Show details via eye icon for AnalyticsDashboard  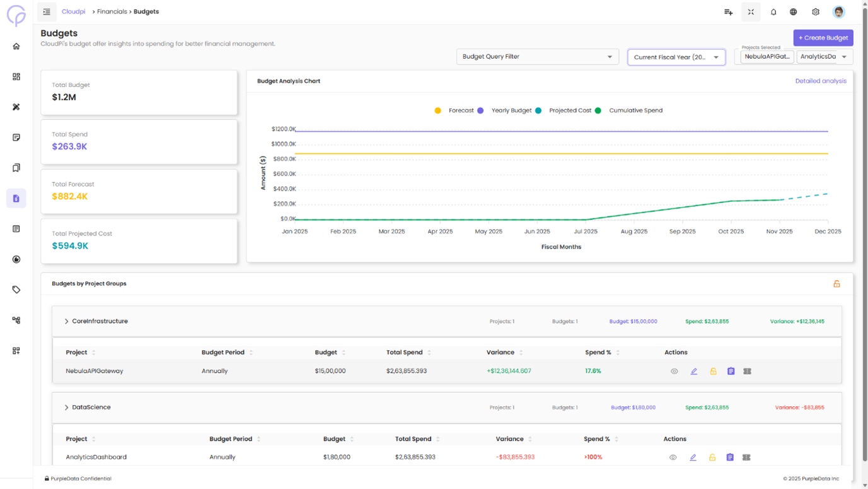click(x=674, y=457)
